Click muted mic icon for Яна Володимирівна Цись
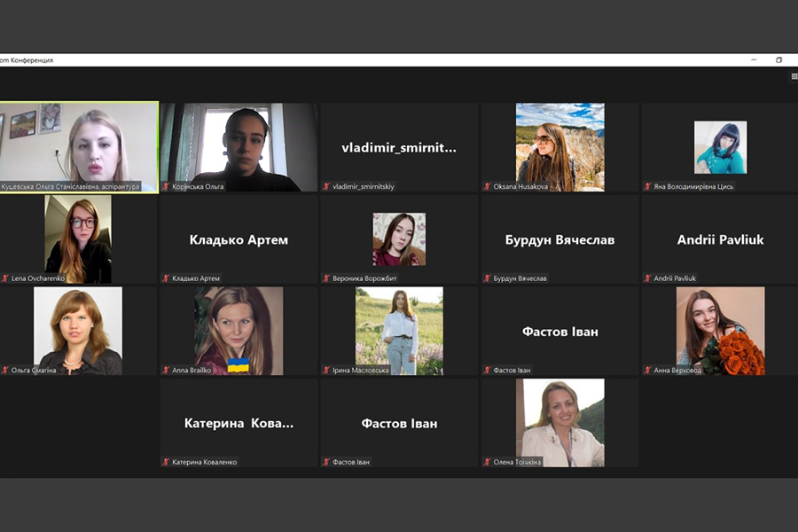 click(647, 187)
